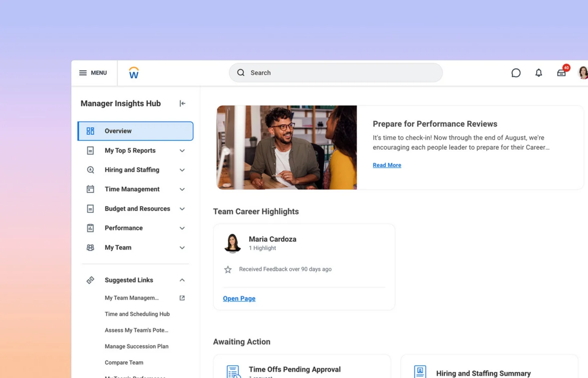Open the inbox tray icon with badge
The width and height of the screenshot is (588, 378).
coord(561,73)
